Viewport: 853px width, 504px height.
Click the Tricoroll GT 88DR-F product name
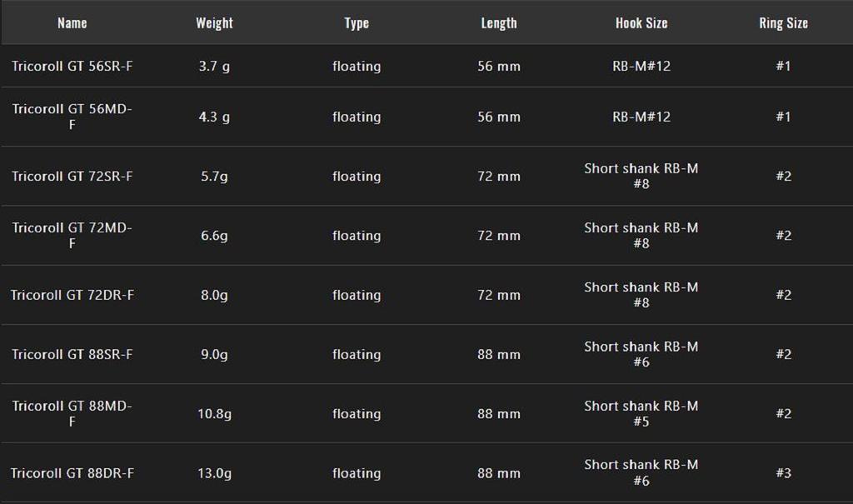tap(72, 473)
